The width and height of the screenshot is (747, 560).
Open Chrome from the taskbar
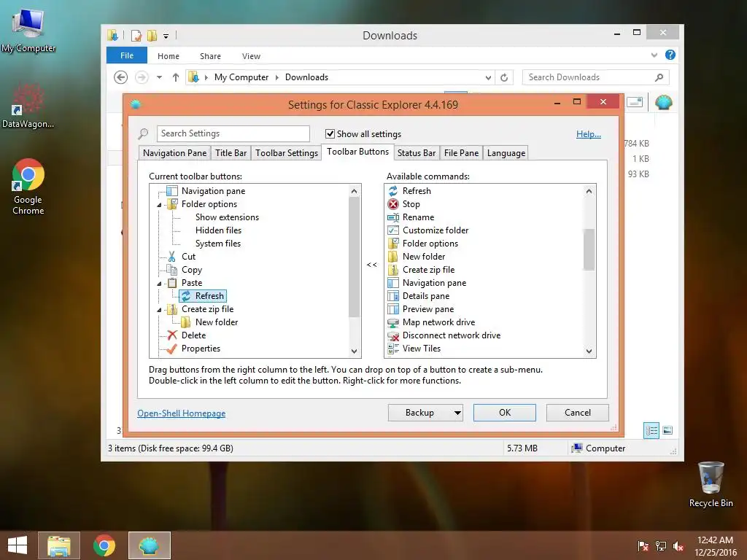tap(104, 545)
